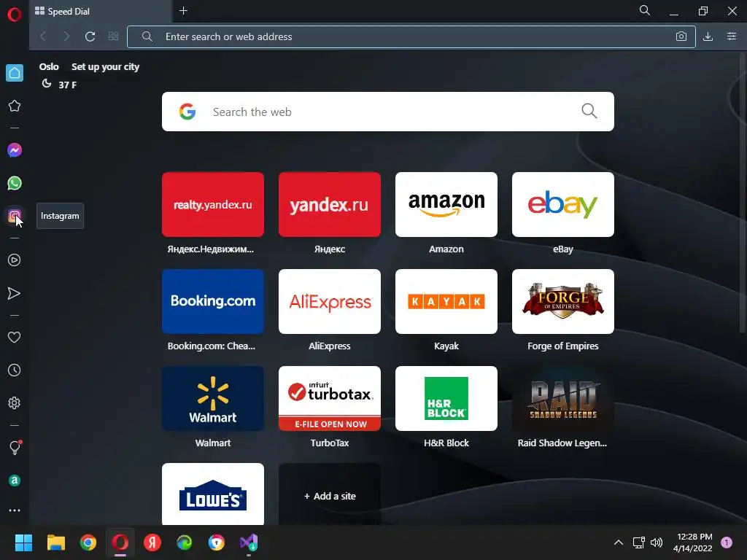Click the 37 F temperature reading
Screen dimensions: 747x560
[x=67, y=85]
